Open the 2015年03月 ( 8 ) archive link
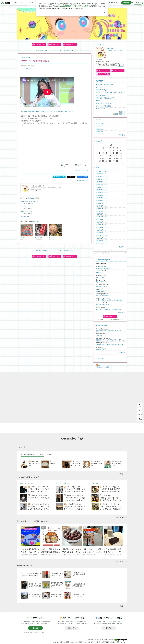The height and width of the screenshot is (644, 144). tap(101, 171)
